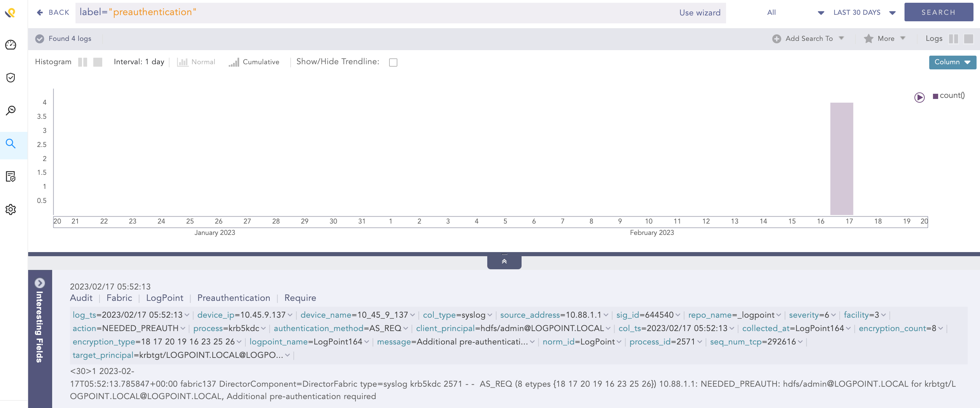Click the purple count() legend swatch

point(936,95)
